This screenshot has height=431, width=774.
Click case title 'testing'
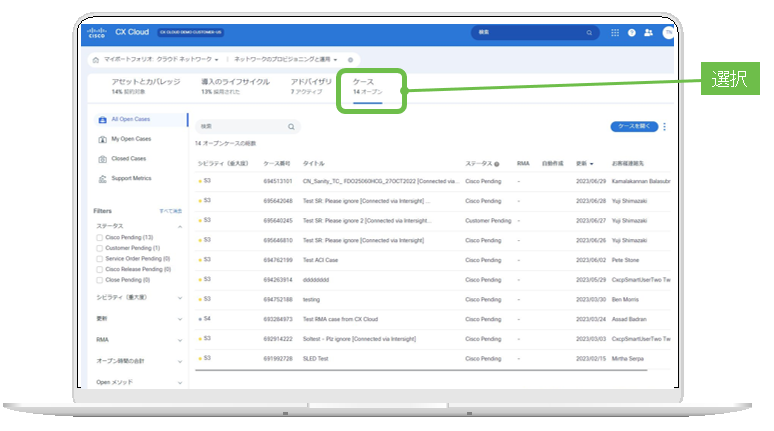click(x=311, y=300)
